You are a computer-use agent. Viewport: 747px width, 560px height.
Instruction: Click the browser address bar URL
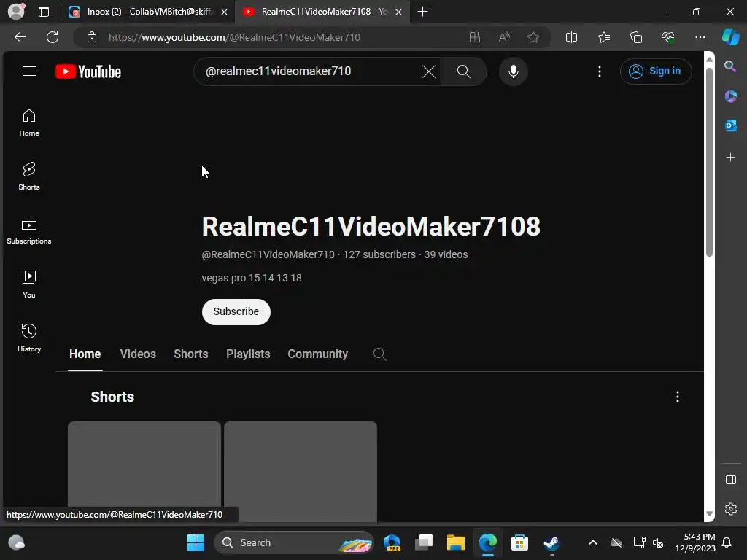234,37
